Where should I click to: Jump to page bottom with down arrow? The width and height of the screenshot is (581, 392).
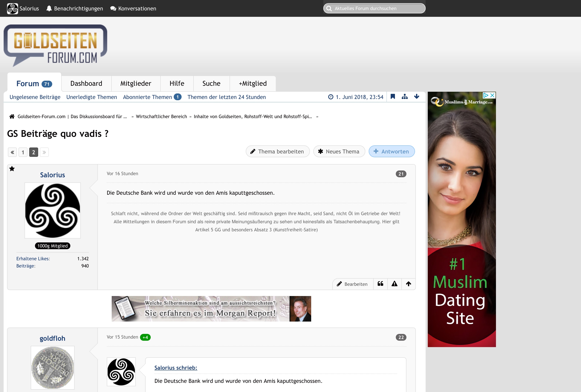(x=416, y=97)
